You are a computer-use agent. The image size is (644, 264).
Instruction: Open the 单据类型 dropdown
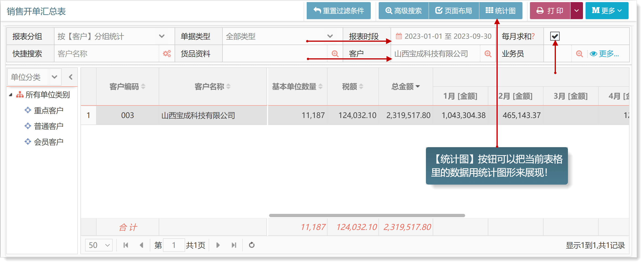(x=330, y=36)
